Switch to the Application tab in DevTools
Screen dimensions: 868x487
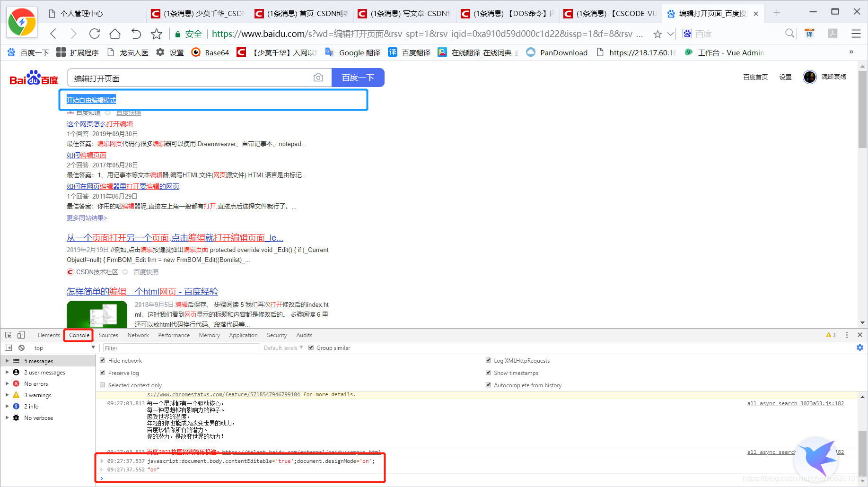[243, 335]
